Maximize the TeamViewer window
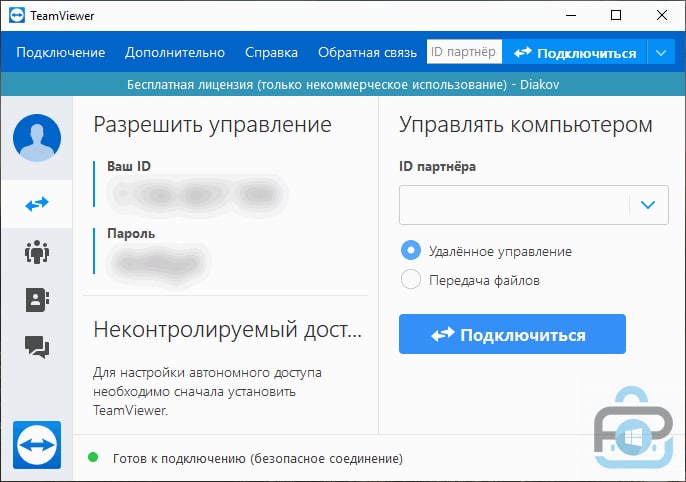The image size is (686, 482). coord(616,15)
